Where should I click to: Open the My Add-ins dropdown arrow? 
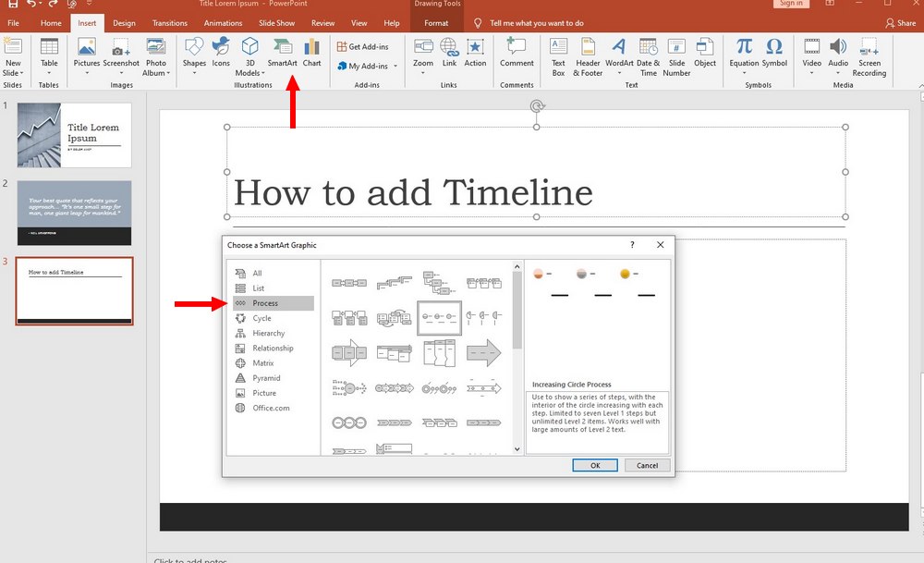(395, 67)
